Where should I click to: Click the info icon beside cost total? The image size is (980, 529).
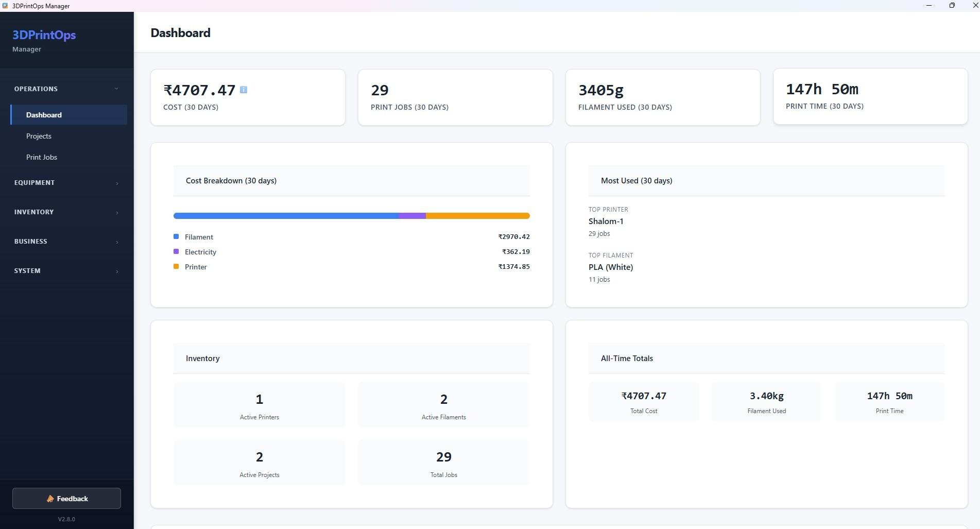point(244,90)
